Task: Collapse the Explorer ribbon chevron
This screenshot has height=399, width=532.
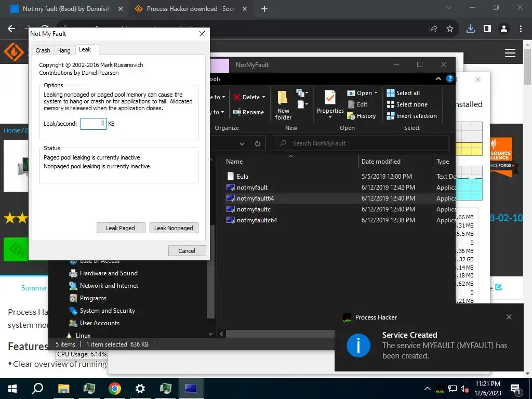Action: point(438,79)
